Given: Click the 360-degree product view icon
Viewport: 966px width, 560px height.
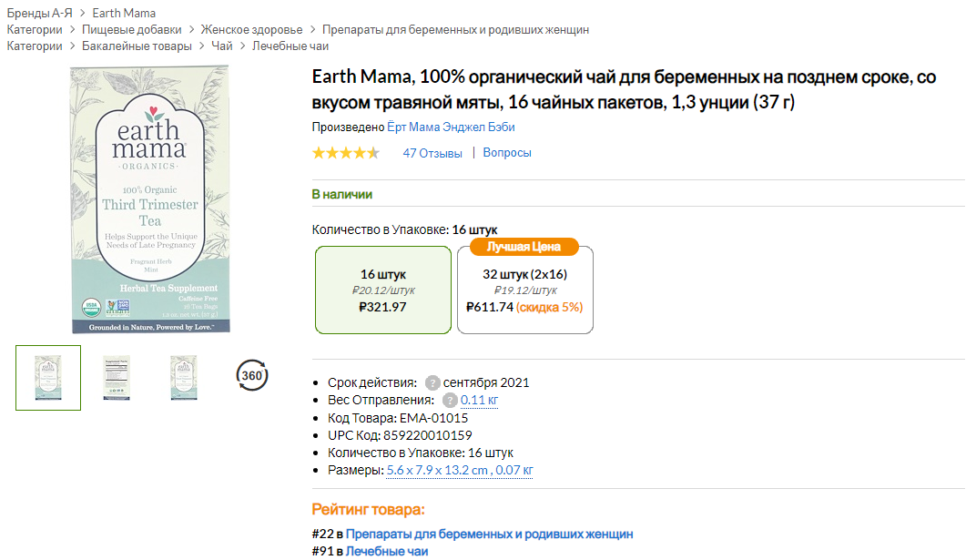Looking at the screenshot, I should click(252, 374).
